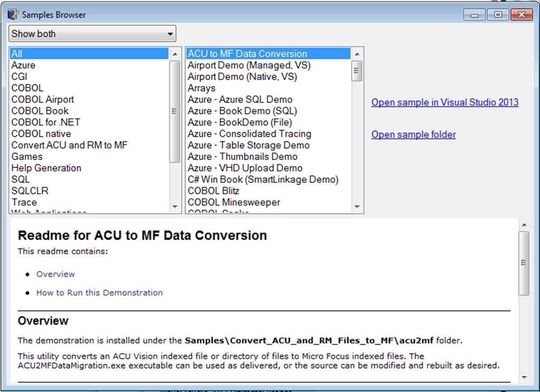Click sample list scroll-down arrow
The image size is (540, 392).
357,206
